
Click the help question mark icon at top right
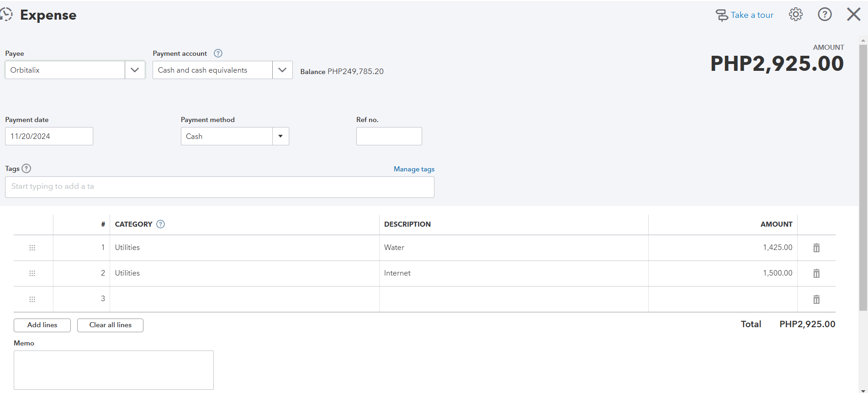pos(825,15)
